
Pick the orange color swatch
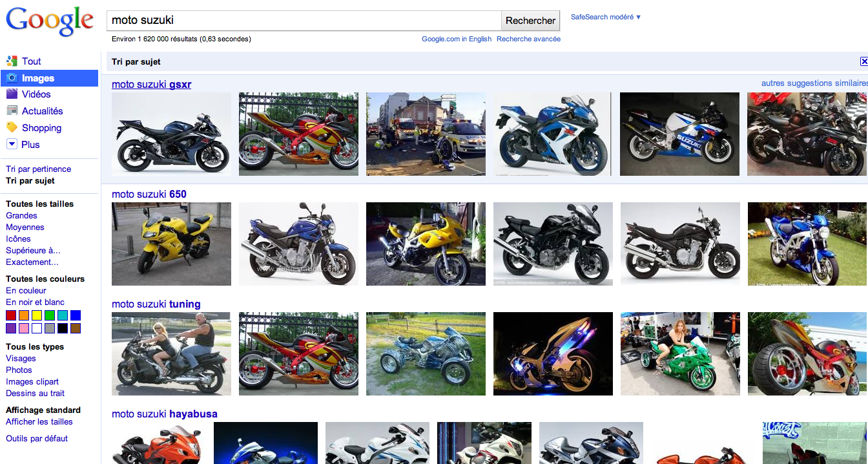tap(24, 315)
